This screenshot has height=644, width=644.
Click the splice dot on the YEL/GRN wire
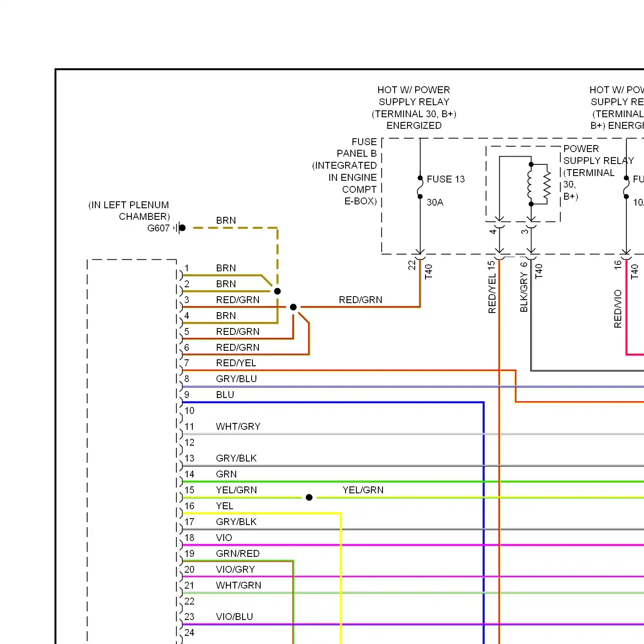click(x=309, y=498)
